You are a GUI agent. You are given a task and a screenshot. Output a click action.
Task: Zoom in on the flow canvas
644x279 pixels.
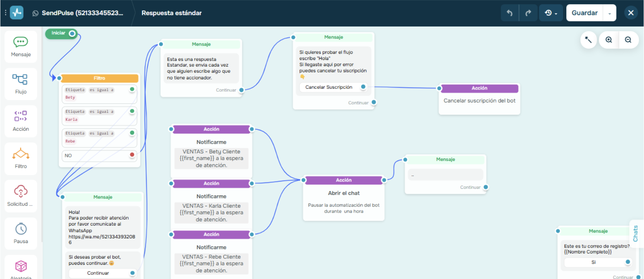click(609, 40)
